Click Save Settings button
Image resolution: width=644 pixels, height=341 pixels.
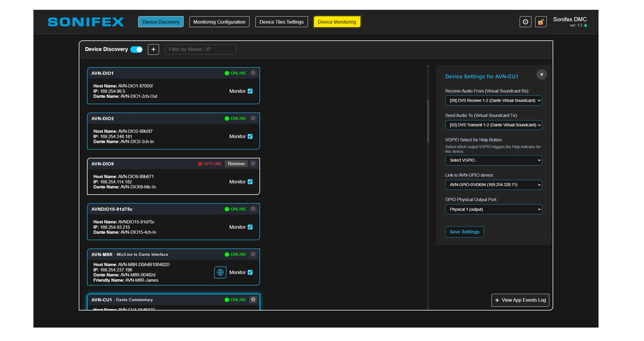pos(464,232)
